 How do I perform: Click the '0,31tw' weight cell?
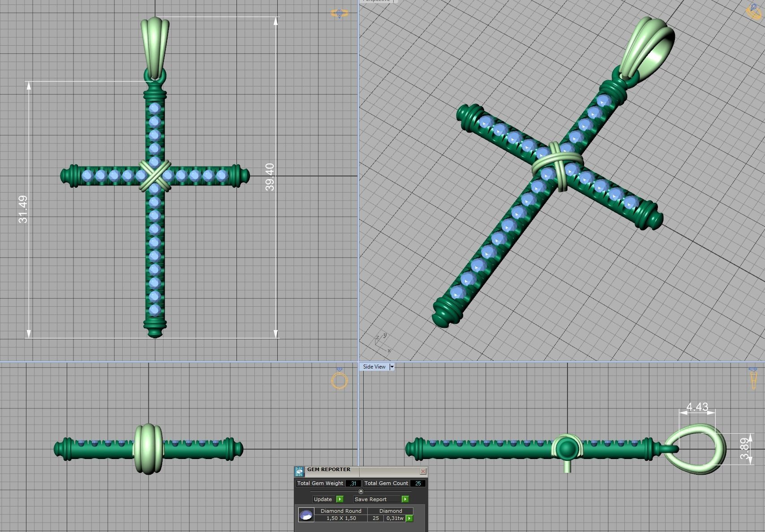(395, 518)
